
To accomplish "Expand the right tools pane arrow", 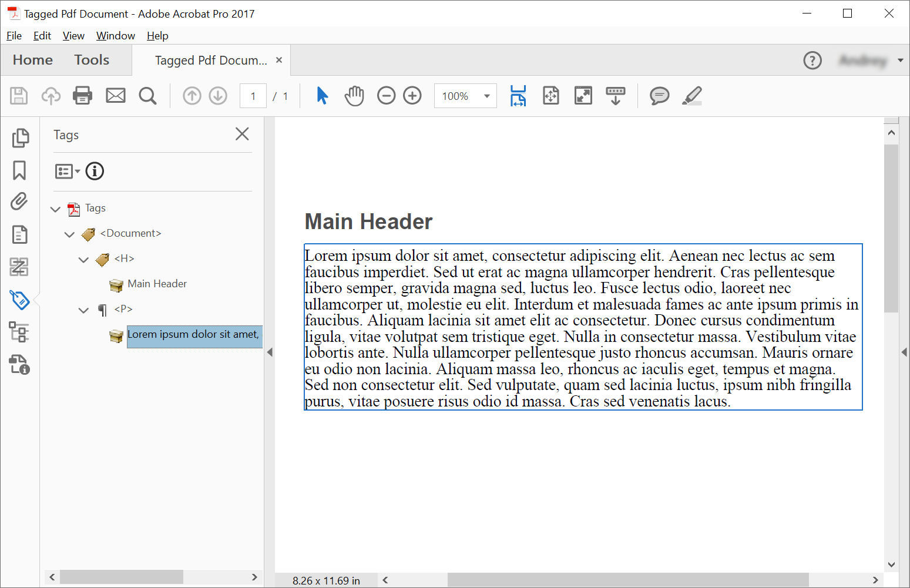I will (x=905, y=352).
